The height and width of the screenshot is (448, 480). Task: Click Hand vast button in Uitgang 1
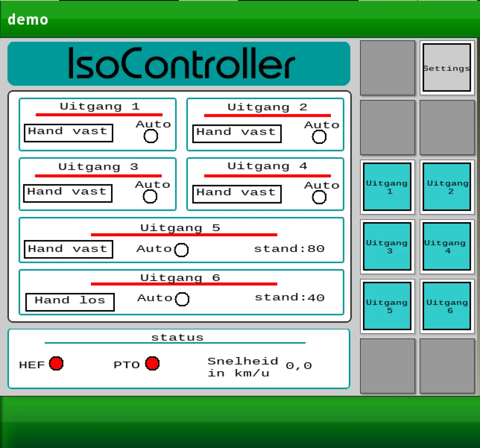click(x=68, y=133)
